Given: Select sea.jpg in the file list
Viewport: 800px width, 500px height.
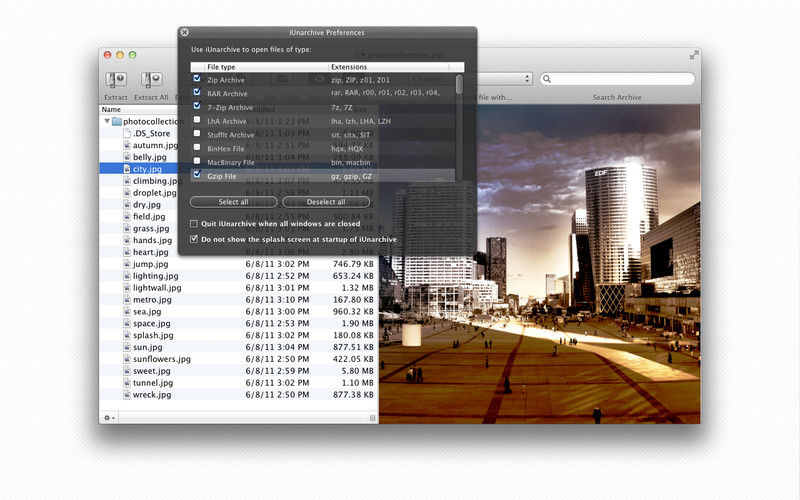Looking at the screenshot, I should coord(147,312).
